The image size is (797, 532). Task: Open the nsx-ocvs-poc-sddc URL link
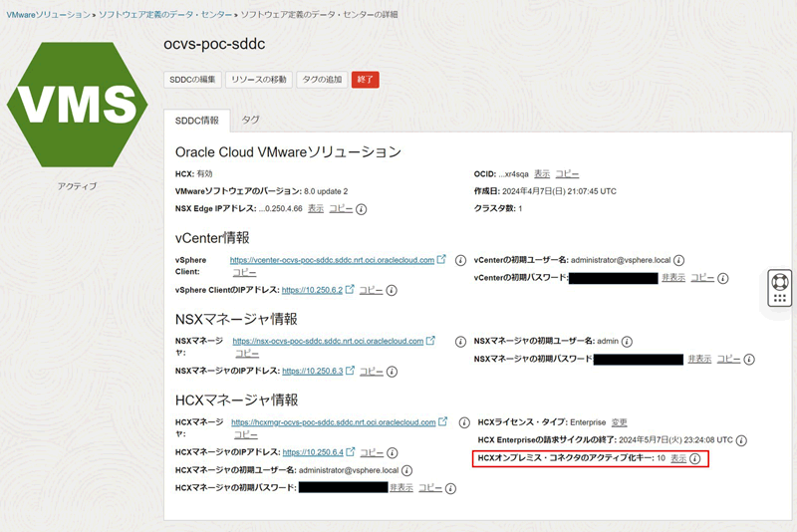328,342
